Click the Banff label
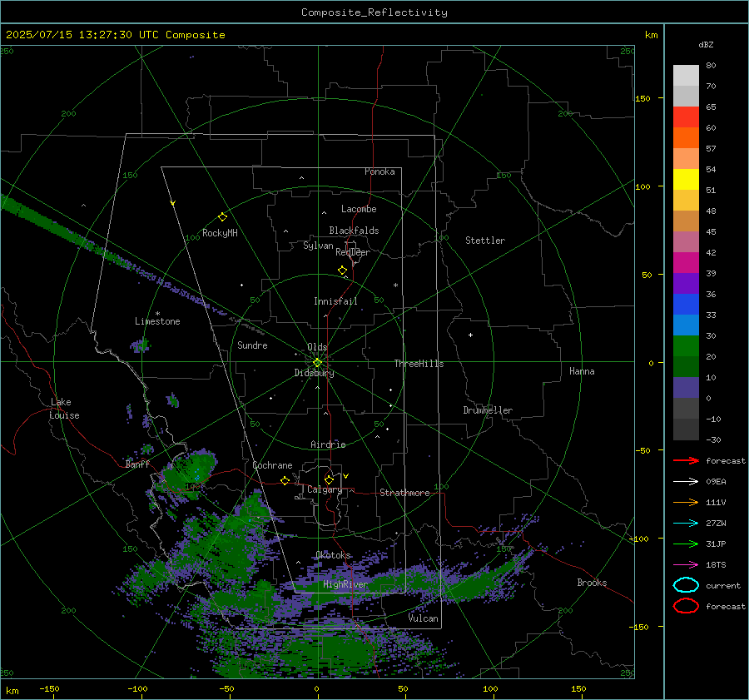 137,464
